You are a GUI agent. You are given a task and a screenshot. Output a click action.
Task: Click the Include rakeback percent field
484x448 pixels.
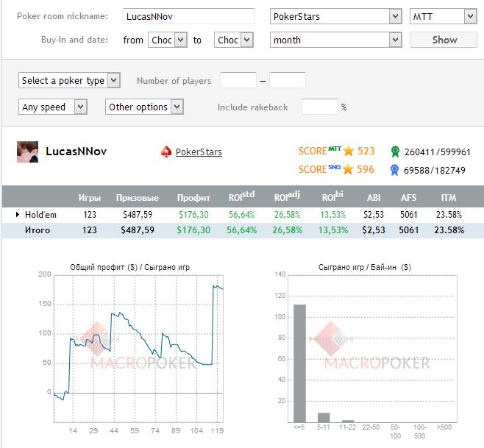320,107
